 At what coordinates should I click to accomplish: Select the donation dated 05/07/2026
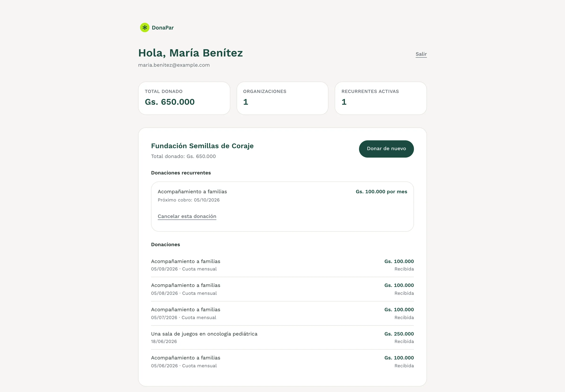pos(282,313)
